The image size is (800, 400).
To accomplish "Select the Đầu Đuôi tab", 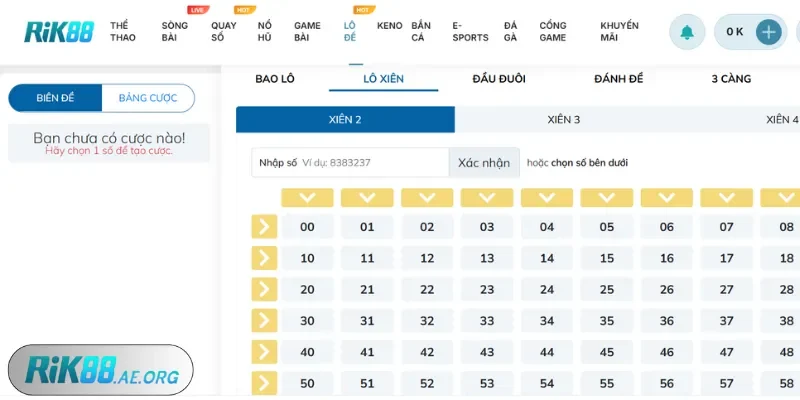I will (499, 79).
